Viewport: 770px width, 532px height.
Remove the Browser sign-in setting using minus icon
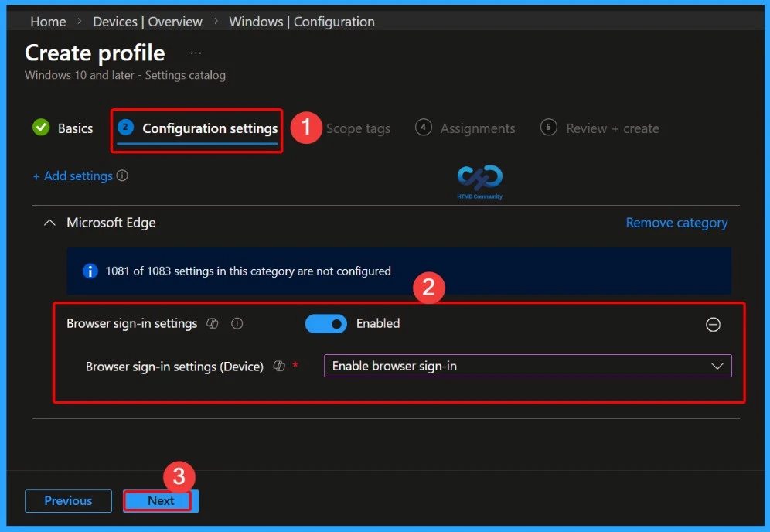click(x=714, y=325)
